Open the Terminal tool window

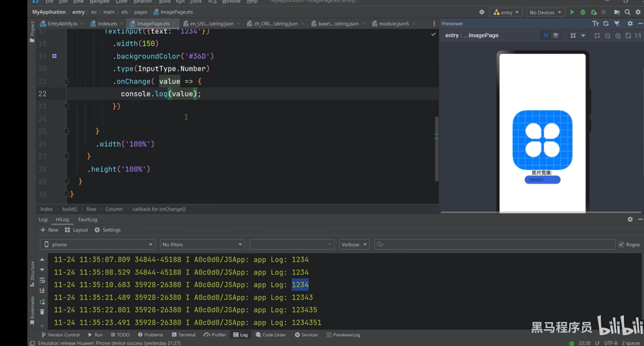tap(184, 335)
